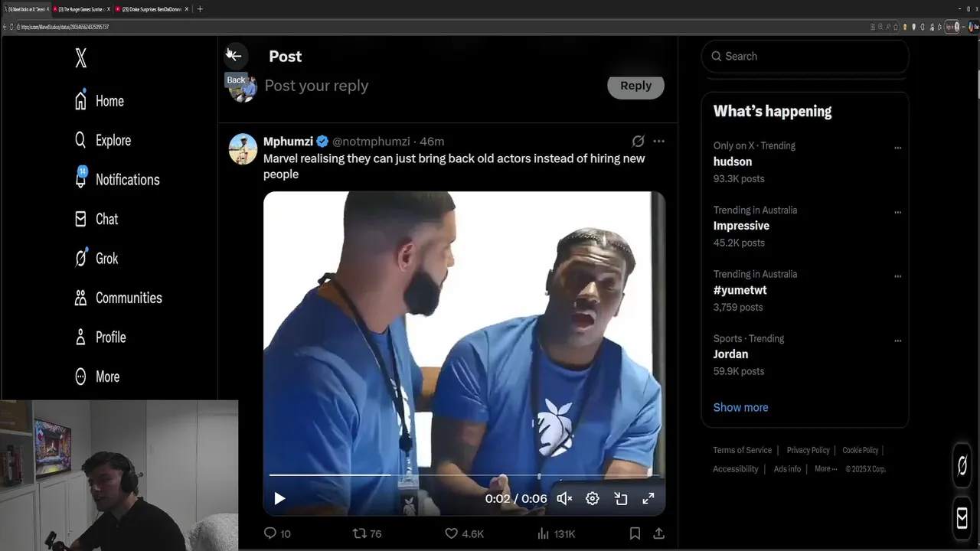Open the Terms of Service link
The height and width of the screenshot is (551, 980).
pos(742,450)
